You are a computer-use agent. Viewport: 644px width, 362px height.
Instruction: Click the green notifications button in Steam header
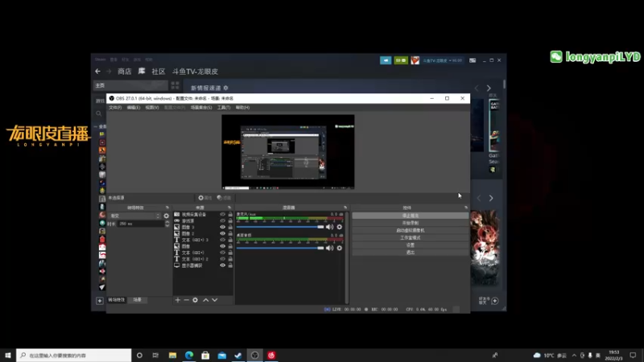click(x=401, y=60)
